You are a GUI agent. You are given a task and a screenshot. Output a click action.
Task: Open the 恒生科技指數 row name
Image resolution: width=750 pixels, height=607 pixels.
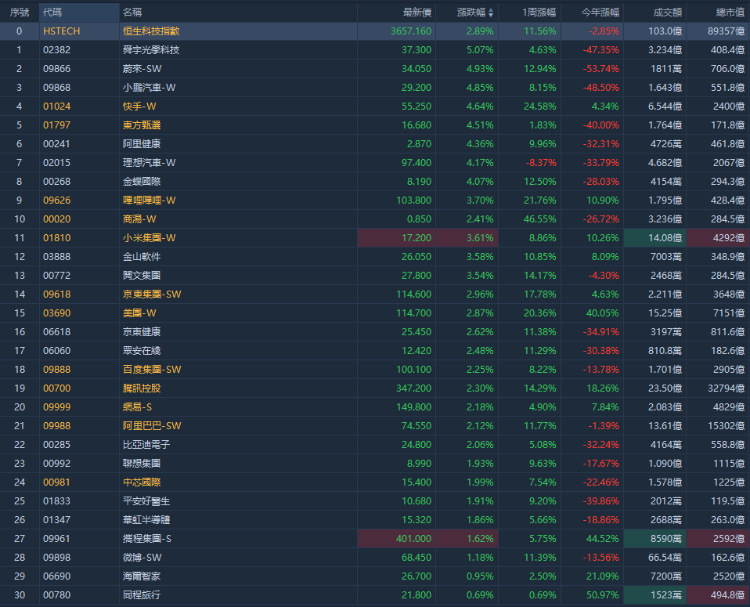tap(151, 31)
